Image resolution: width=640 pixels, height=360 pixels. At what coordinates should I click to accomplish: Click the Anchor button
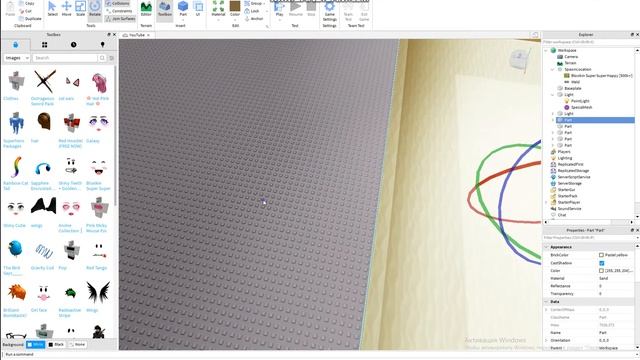coord(254,19)
